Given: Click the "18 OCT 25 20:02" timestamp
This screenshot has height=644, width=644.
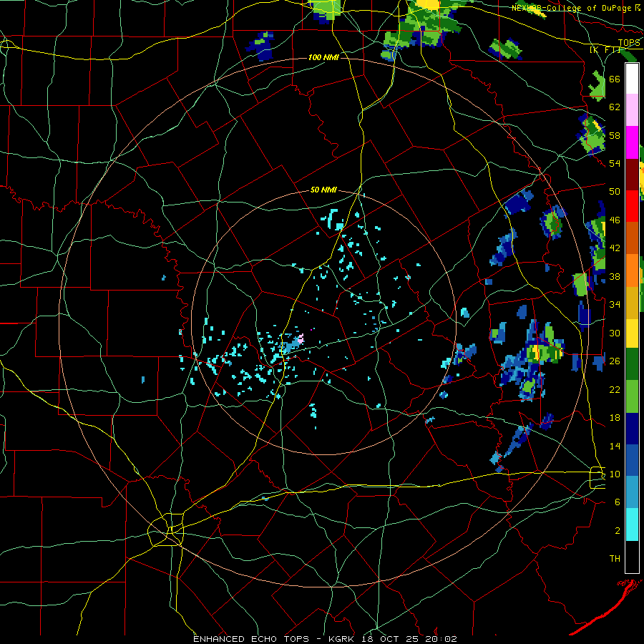Looking at the screenshot, I should 409,639.
